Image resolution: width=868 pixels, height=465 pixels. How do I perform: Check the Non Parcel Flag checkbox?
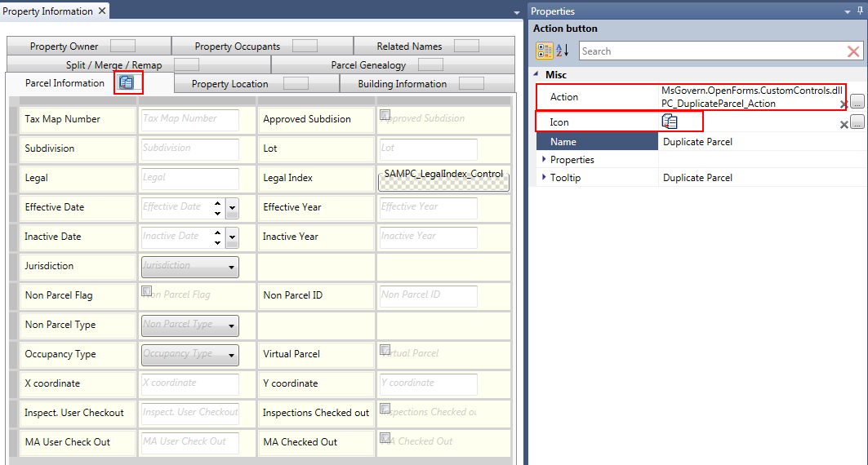pos(146,291)
